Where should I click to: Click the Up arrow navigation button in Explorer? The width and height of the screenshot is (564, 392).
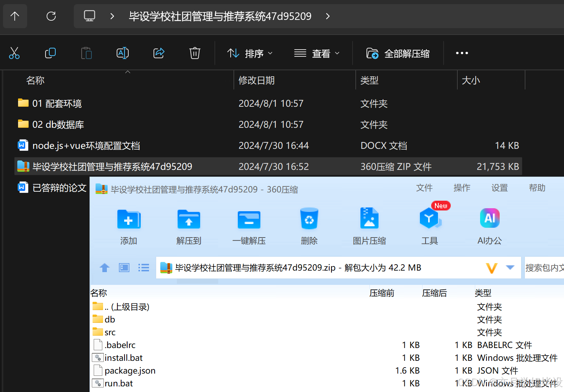(15, 16)
